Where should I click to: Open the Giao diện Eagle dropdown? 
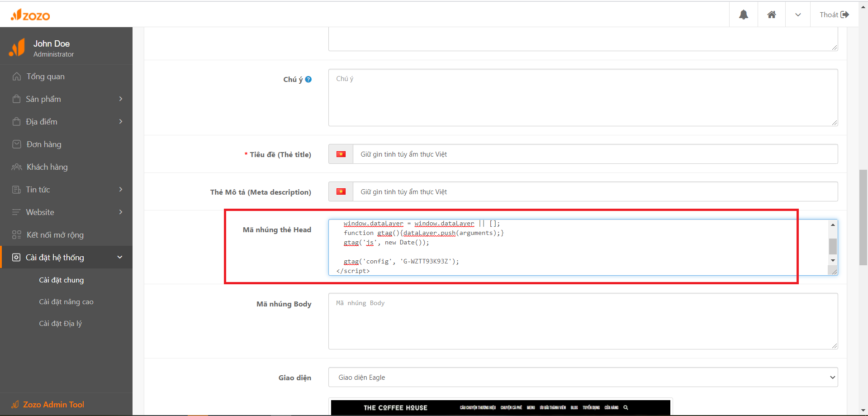583,377
